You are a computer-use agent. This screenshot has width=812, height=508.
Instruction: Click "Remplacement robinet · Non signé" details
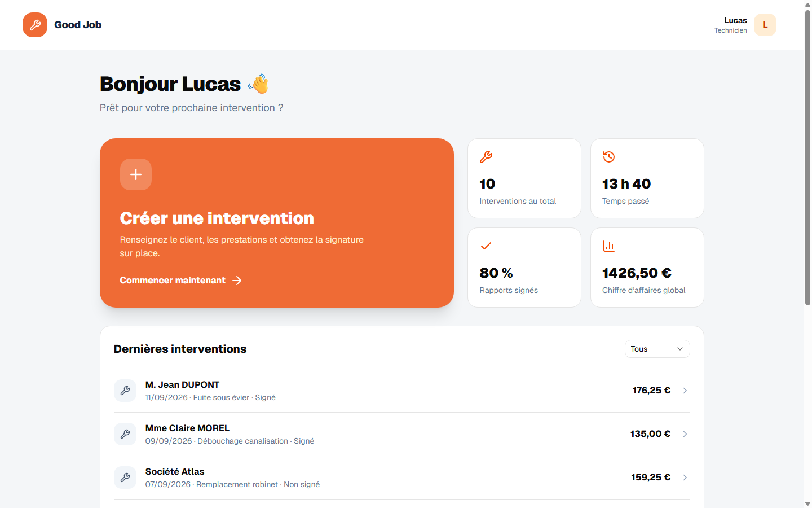coord(258,484)
